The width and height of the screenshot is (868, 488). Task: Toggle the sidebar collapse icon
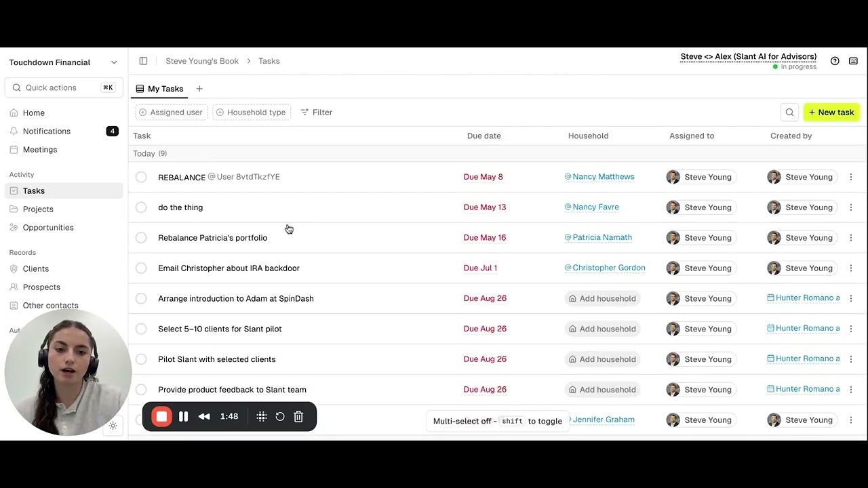(143, 61)
